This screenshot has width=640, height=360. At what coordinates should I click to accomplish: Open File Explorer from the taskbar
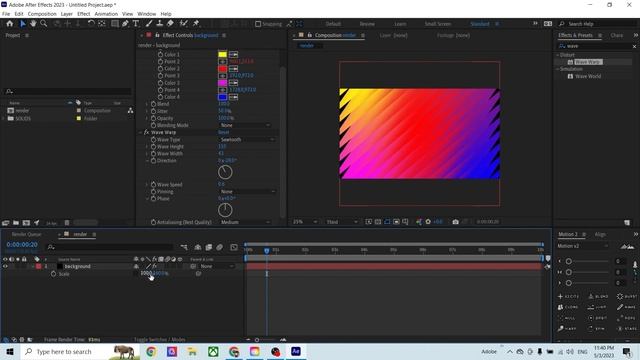pyautogui.click(x=192, y=351)
